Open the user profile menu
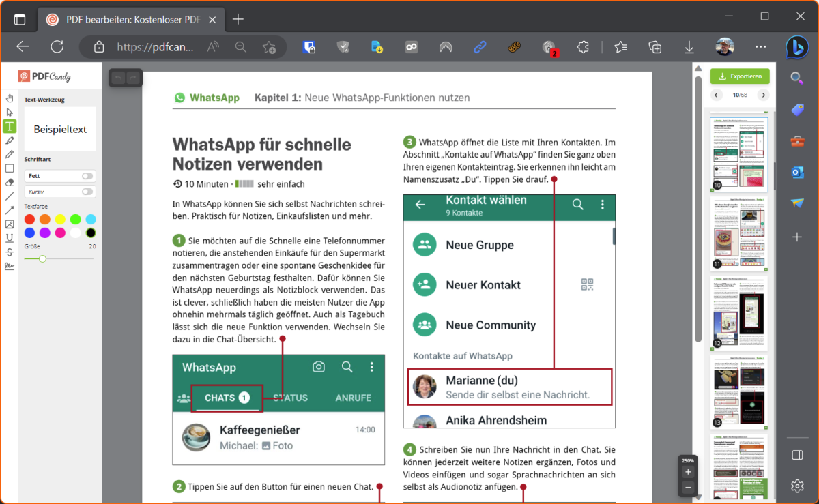The height and width of the screenshot is (504, 819). [x=725, y=47]
